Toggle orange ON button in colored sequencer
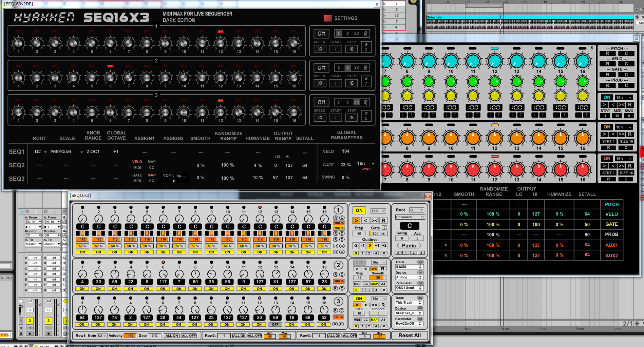Screen dimensions: 644x347 pos(607,127)
